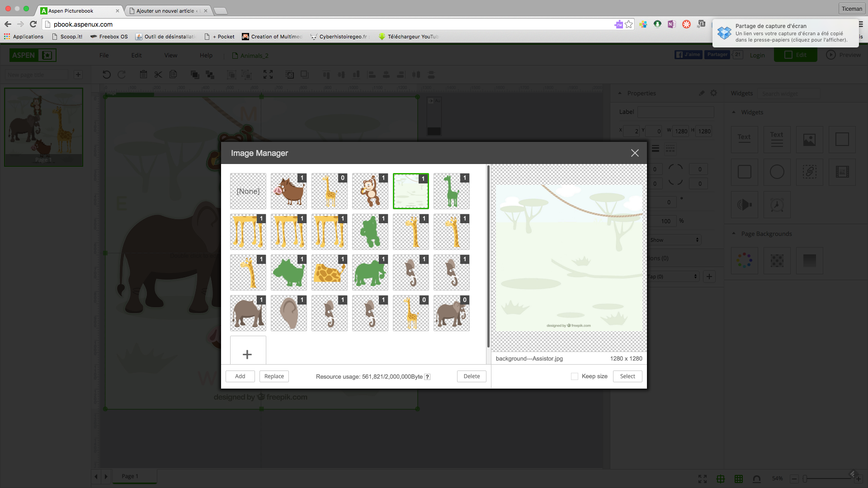Focus the Label input field
This screenshot has width=868, height=488.
pos(675,112)
